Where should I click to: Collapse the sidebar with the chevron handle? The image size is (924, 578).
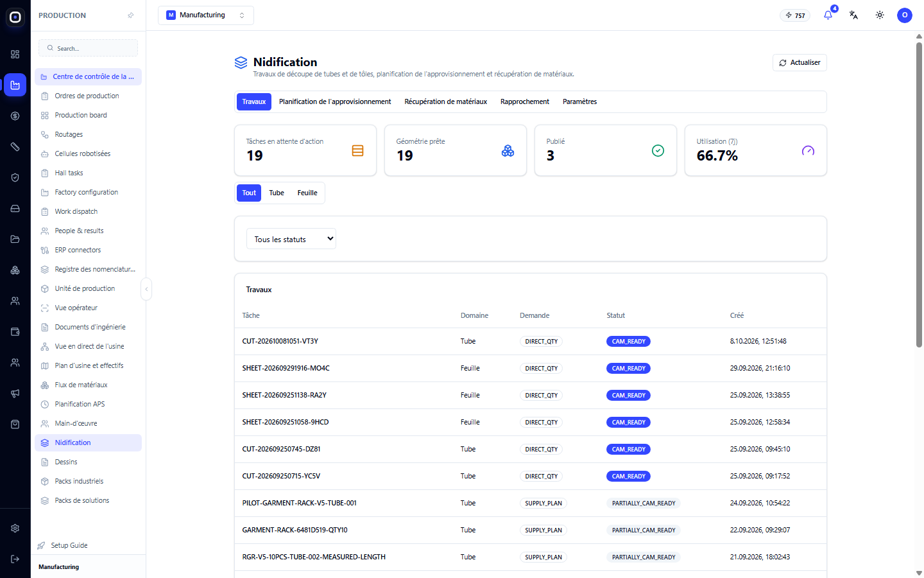click(x=146, y=289)
